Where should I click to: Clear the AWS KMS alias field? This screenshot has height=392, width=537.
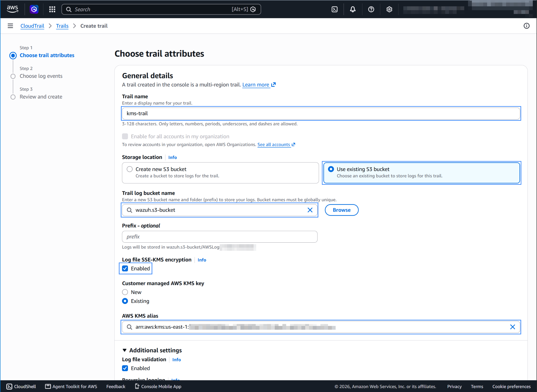pyautogui.click(x=513, y=327)
